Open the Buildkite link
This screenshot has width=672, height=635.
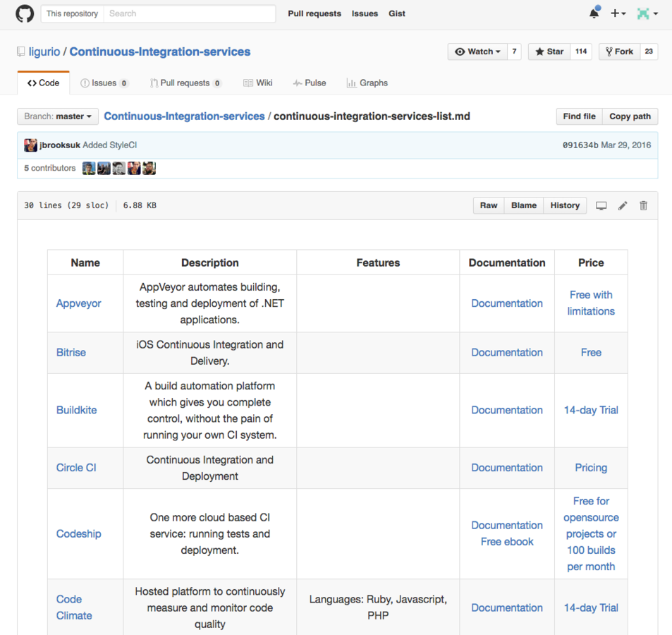click(77, 410)
